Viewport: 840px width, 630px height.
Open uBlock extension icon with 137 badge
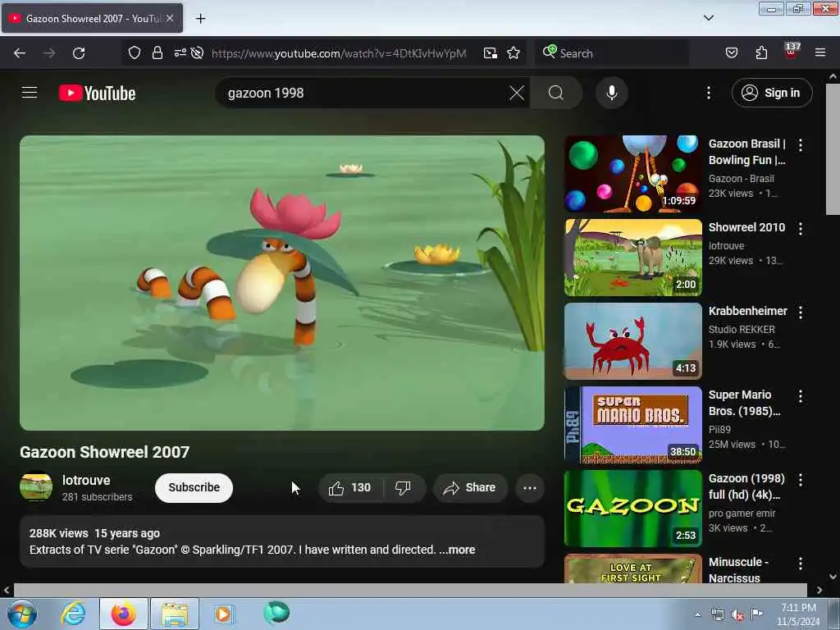791,52
